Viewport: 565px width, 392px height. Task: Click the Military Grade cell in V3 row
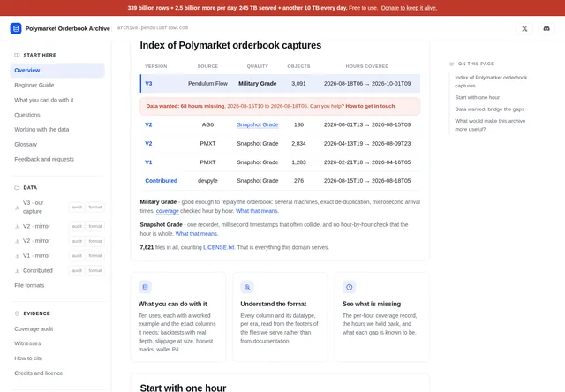(258, 84)
